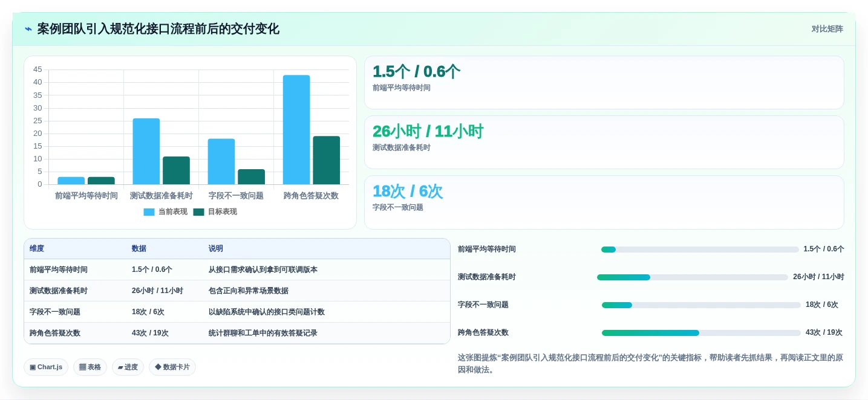Click the chart axis label 前端平均等待时间
The image size is (868, 400).
86,196
